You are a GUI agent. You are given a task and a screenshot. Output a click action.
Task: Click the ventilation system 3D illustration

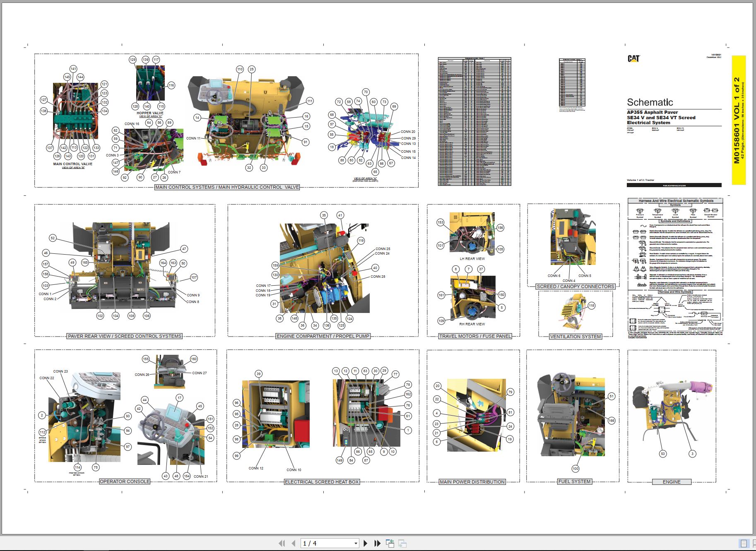(x=573, y=312)
